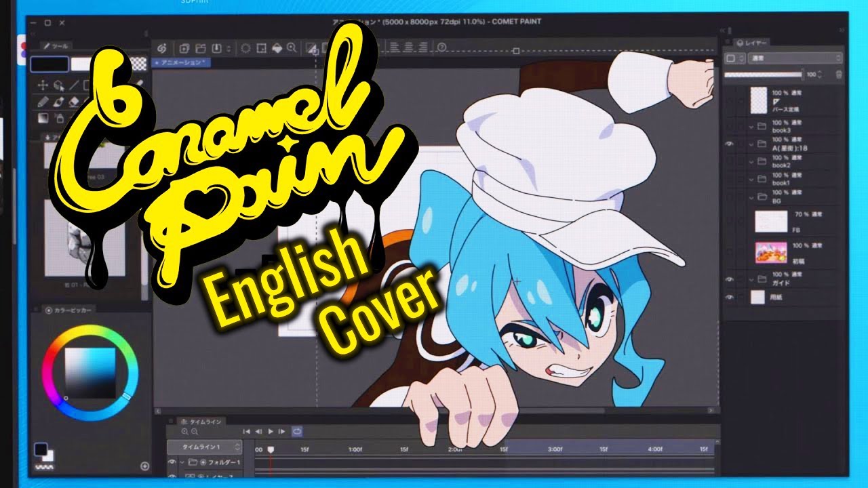The width and height of the screenshot is (868, 488).
Task: Collapse the BG layer folder
Action: click(751, 197)
